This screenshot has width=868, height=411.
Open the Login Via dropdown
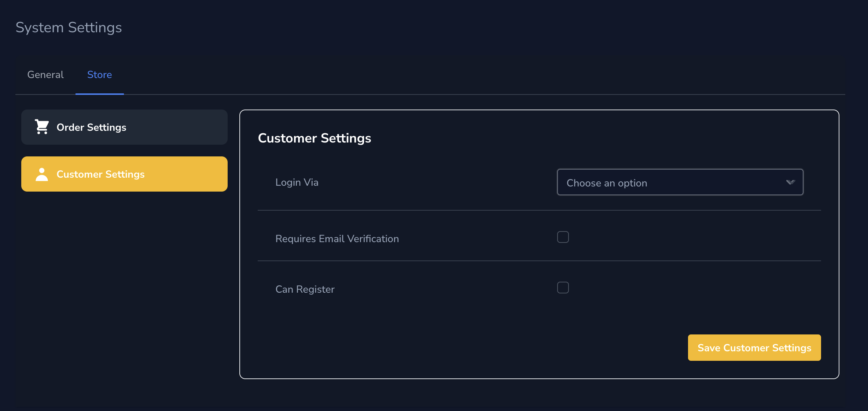[680, 182]
